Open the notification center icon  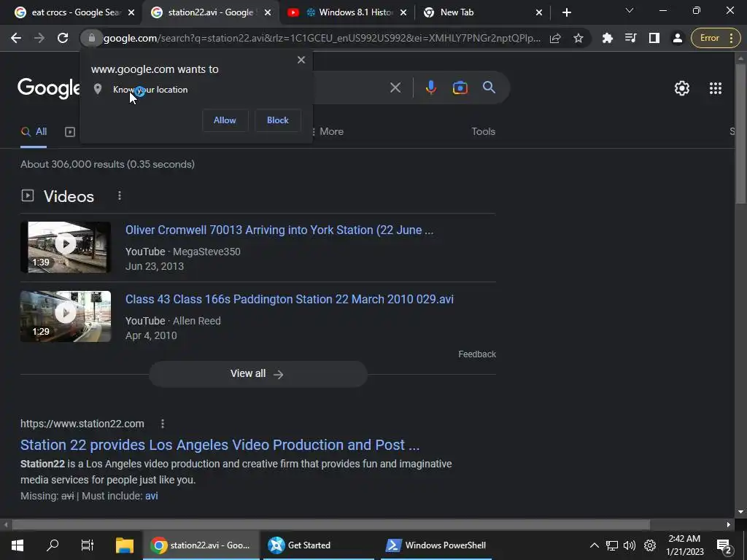pos(724,546)
